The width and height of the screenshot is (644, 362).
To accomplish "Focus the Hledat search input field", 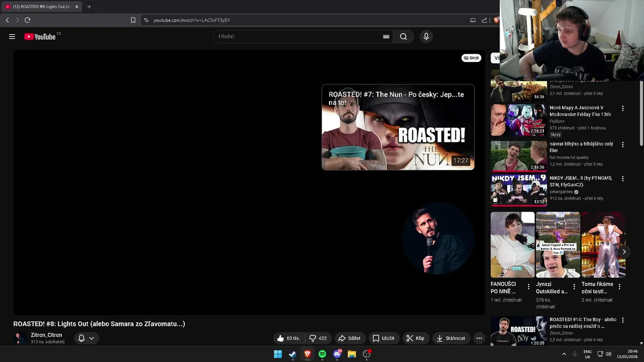I will pyautogui.click(x=299, y=36).
